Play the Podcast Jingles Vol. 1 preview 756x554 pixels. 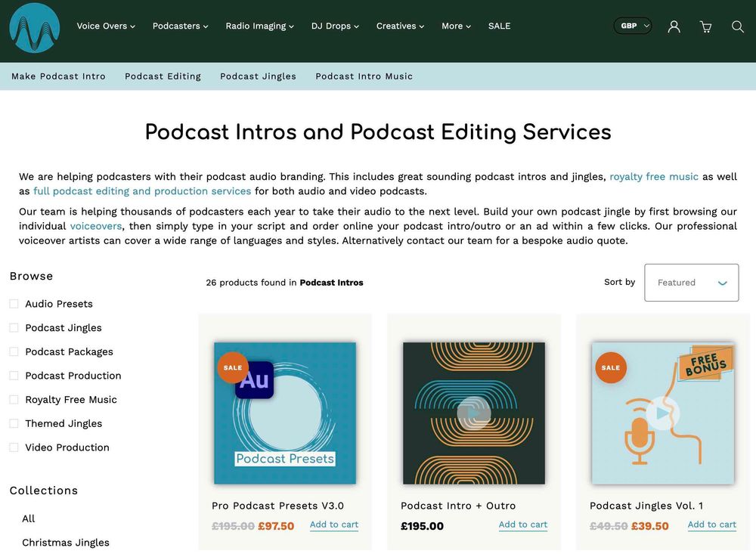[x=662, y=413]
